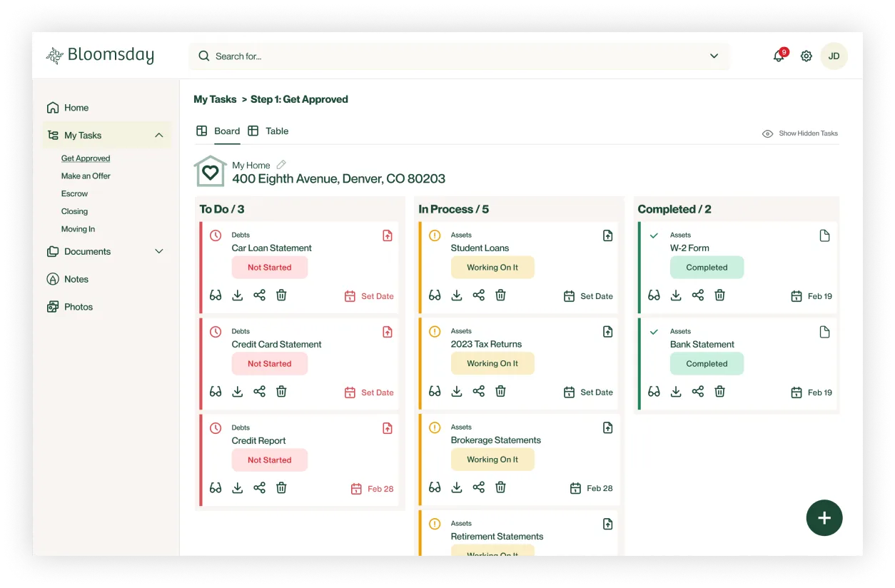Viewport: 895px width, 588px height.
Task: Add new task with plus button
Action: (x=824, y=518)
